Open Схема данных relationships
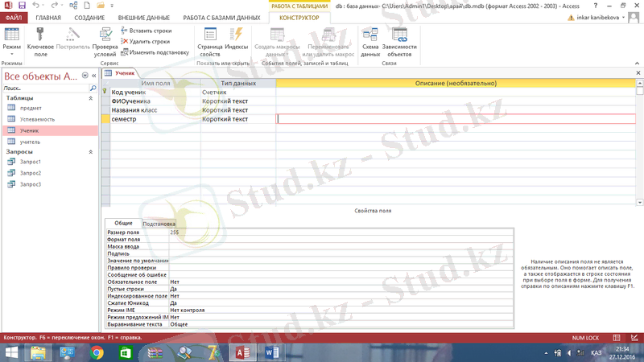The width and height of the screenshot is (644, 362). [370, 43]
